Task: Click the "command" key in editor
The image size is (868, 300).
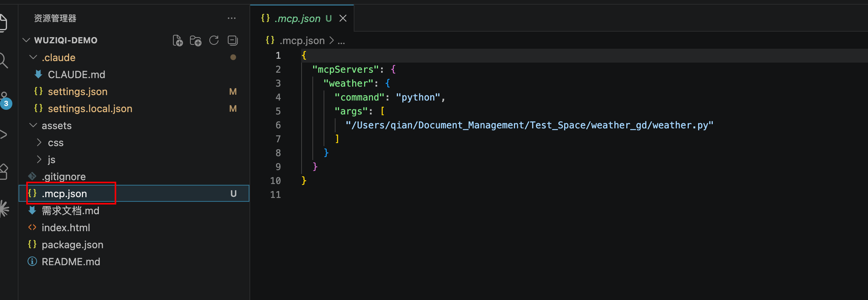Action: point(359,97)
